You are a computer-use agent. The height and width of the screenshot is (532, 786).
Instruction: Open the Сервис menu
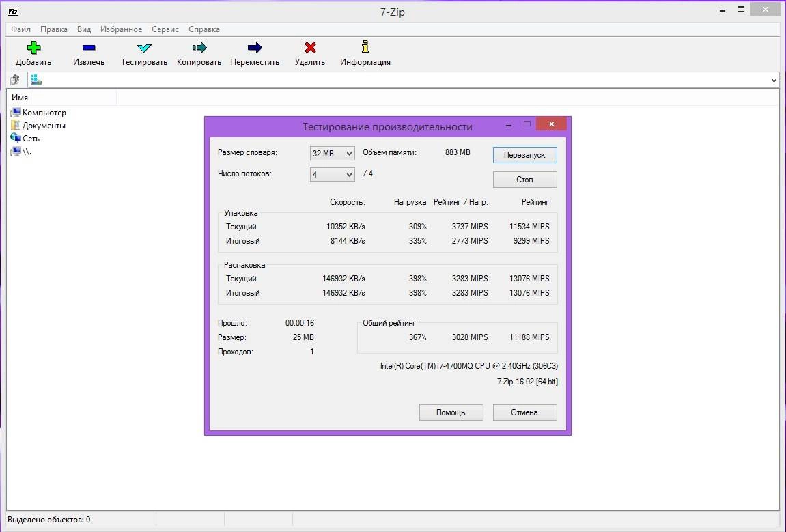pyautogui.click(x=165, y=29)
